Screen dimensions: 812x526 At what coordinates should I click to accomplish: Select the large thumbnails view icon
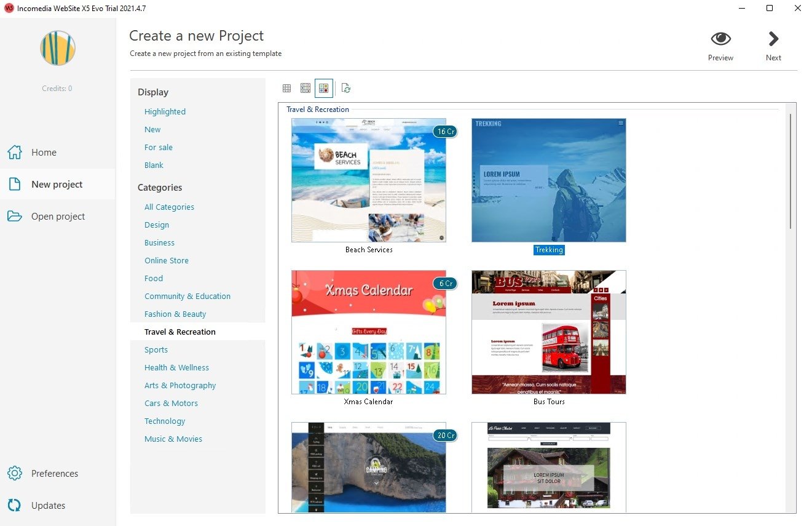tap(324, 89)
